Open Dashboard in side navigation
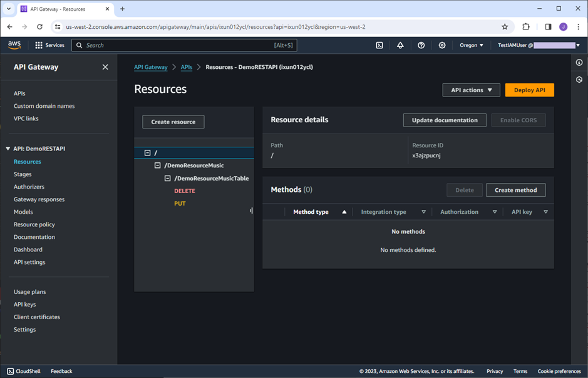The height and width of the screenshot is (378, 588). 28,249
